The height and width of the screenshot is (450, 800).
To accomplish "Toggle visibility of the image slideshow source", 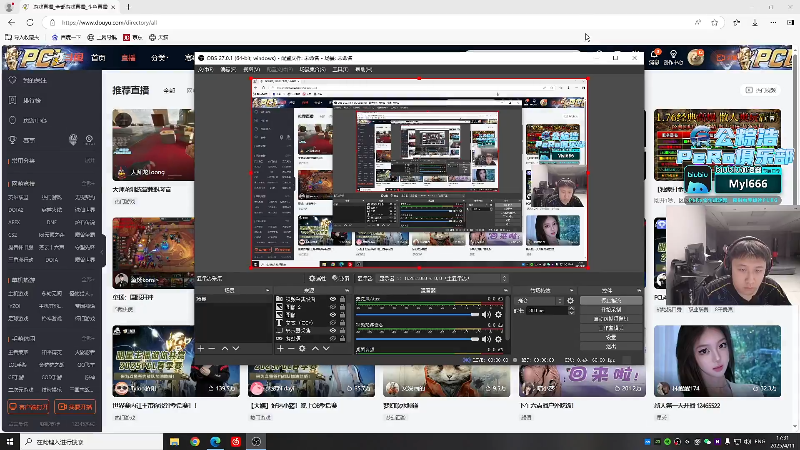I will click(x=333, y=299).
